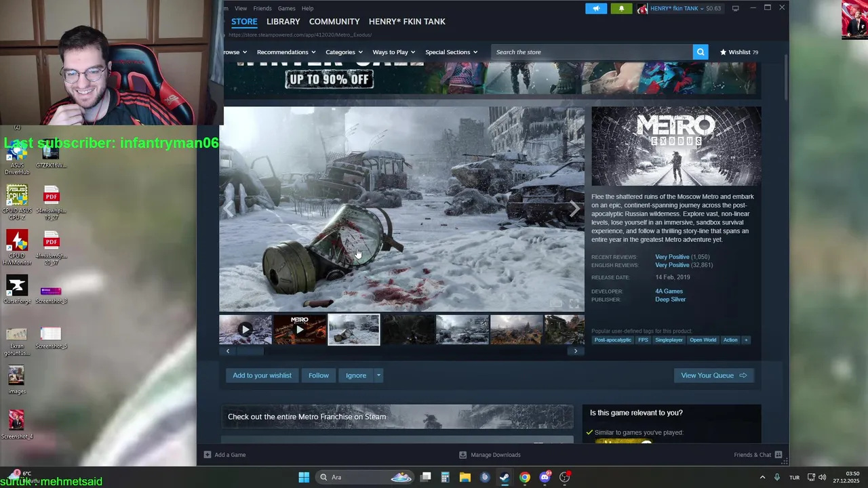Open File Explorer from taskbar

pos(465,477)
